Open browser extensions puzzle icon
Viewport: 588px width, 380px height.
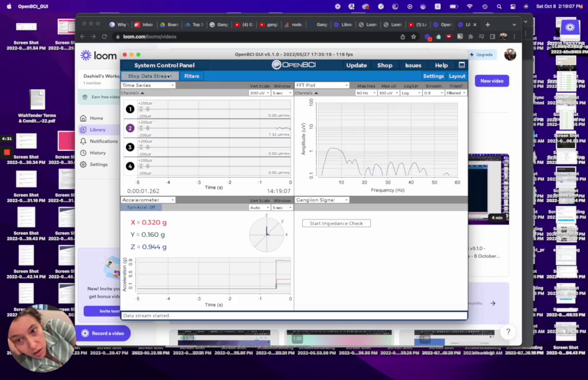(471, 37)
